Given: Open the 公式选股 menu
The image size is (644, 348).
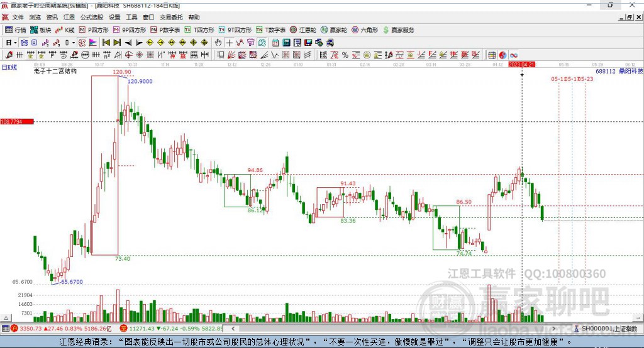Looking at the screenshot, I should [x=92, y=17].
